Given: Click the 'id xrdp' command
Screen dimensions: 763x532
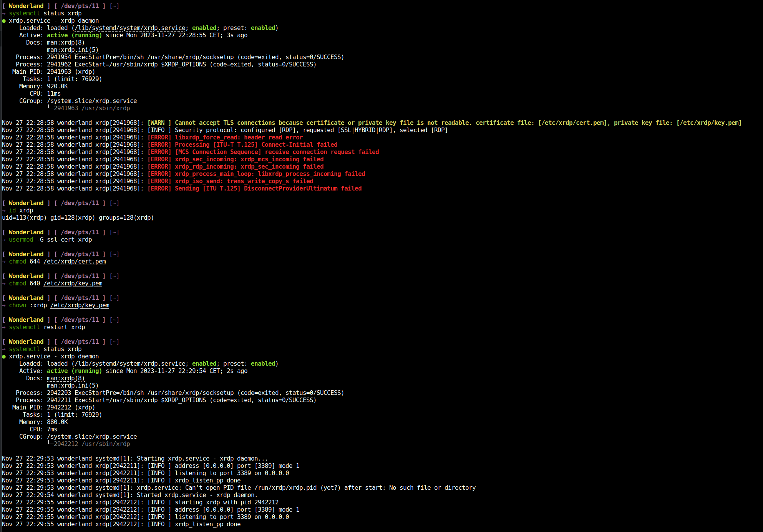Looking at the screenshot, I should point(21,210).
